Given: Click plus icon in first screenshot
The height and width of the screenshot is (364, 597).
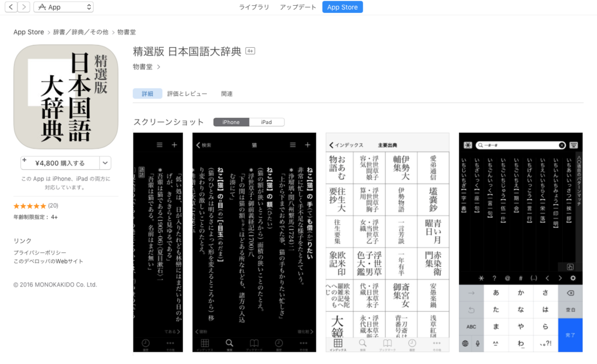Looking at the screenshot, I should coord(174,145).
